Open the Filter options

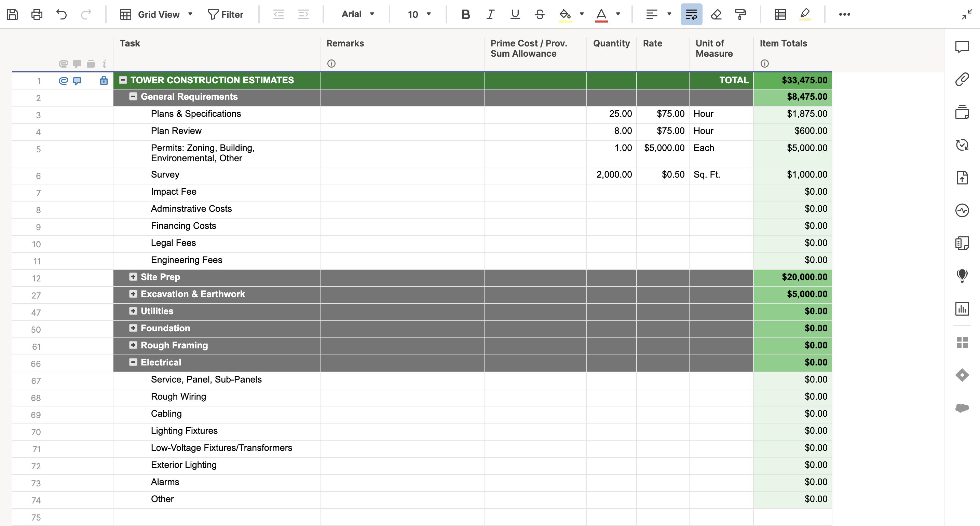coord(226,14)
